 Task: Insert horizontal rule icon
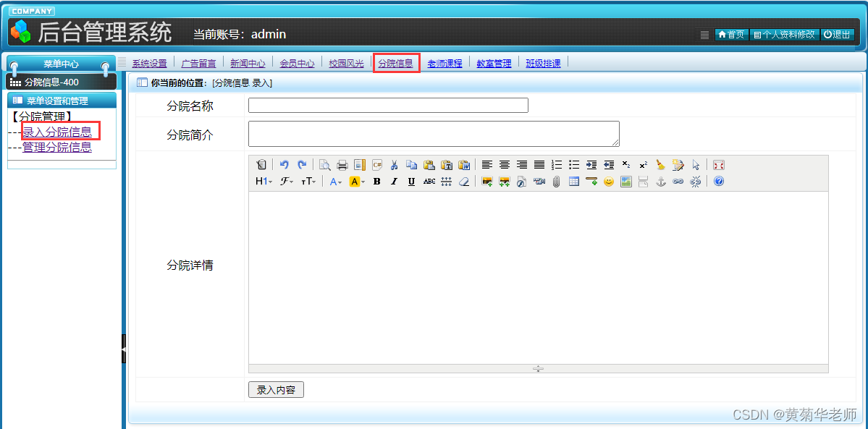(x=591, y=182)
